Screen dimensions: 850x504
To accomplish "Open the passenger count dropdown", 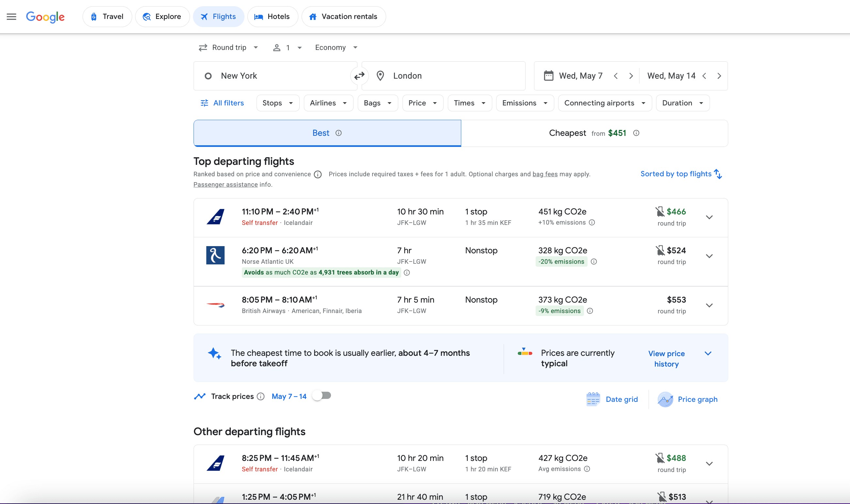I will click(x=287, y=48).
